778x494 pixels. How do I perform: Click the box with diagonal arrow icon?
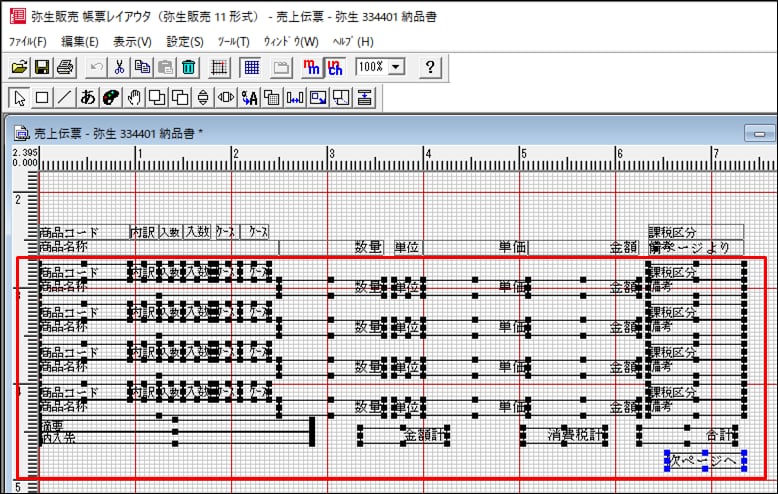(318, 98)
